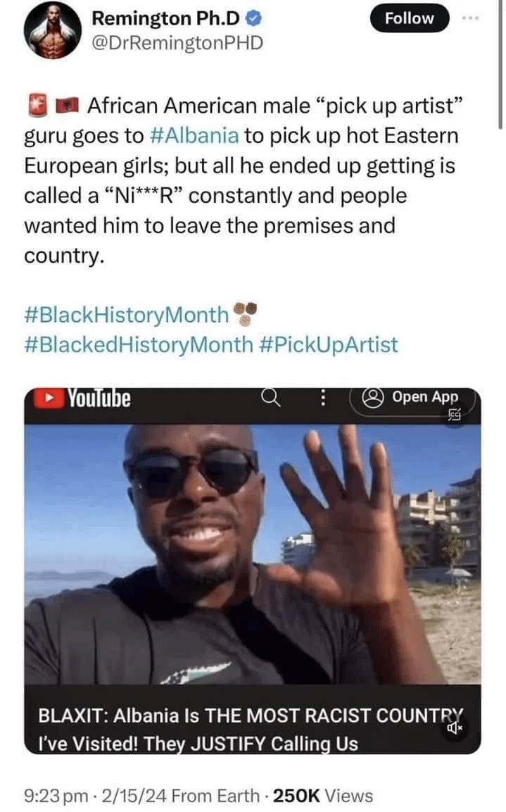
Task: Open the YouTube vertical dots menu
Action: click(x=323, y=398)
